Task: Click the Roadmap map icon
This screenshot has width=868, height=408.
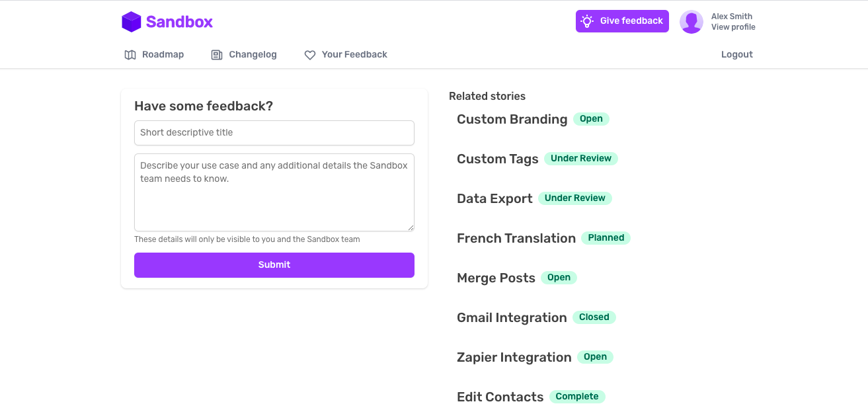Action: (x=130, y=55)
